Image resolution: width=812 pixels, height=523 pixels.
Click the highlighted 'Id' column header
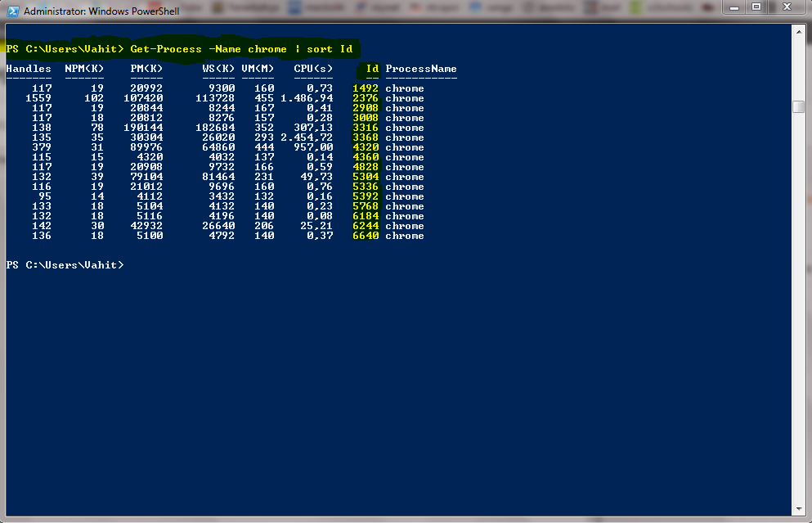click(x=372, y=69)
